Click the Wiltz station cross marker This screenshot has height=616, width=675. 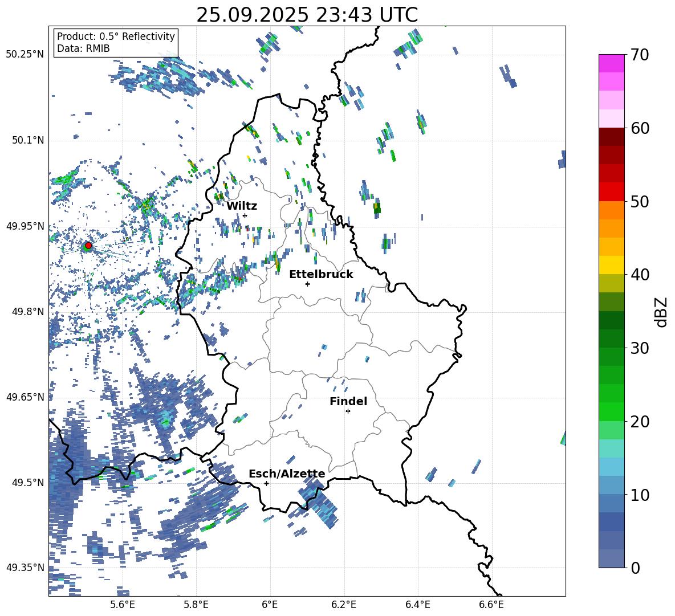(245, 215)
